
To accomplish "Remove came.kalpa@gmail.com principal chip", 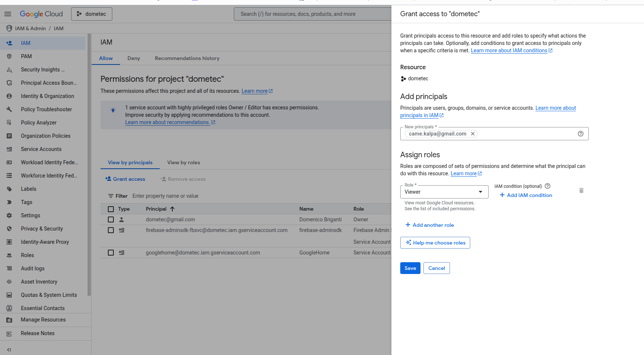I will click(473, 134).
